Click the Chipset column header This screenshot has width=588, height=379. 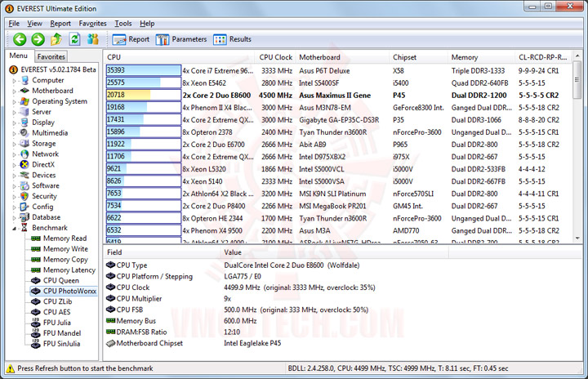418,57
